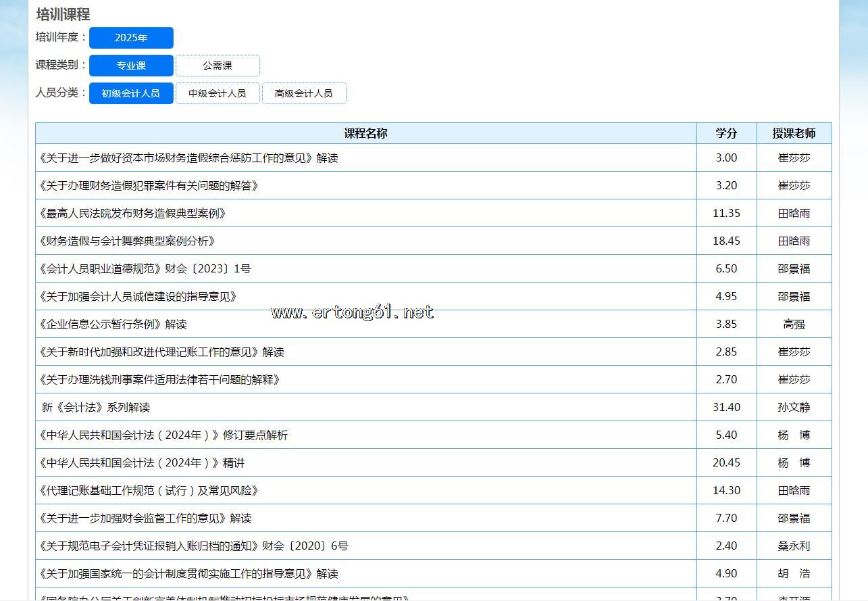This screenshot has height=601, width=868.
Task: Open the 最高人民法院发布财务造假典型案例 course
Action: click(x=133, y=213)
